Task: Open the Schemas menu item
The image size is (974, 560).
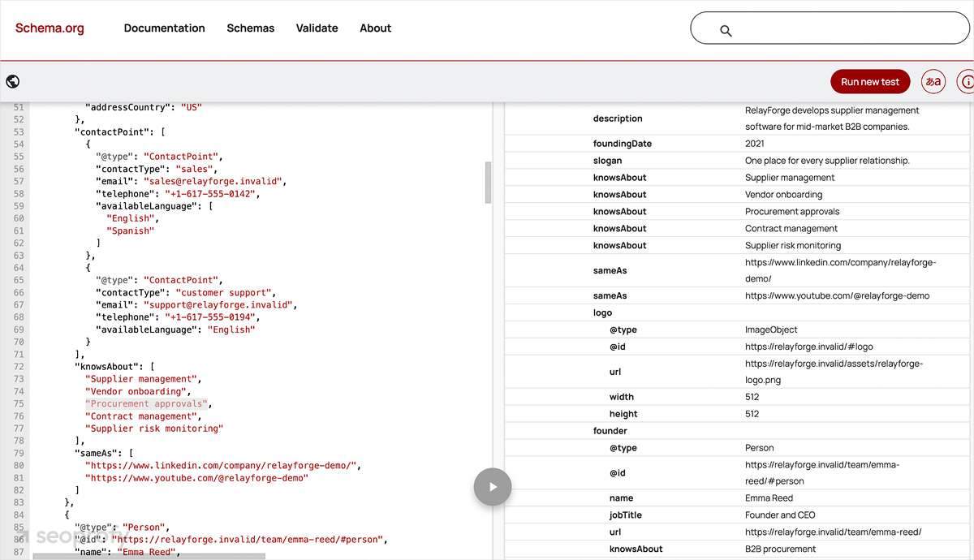Action: [x=250, y=28]
